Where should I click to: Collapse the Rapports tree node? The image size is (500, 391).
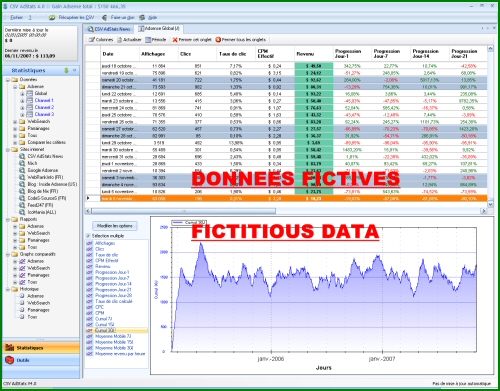(x=8, y=219)
